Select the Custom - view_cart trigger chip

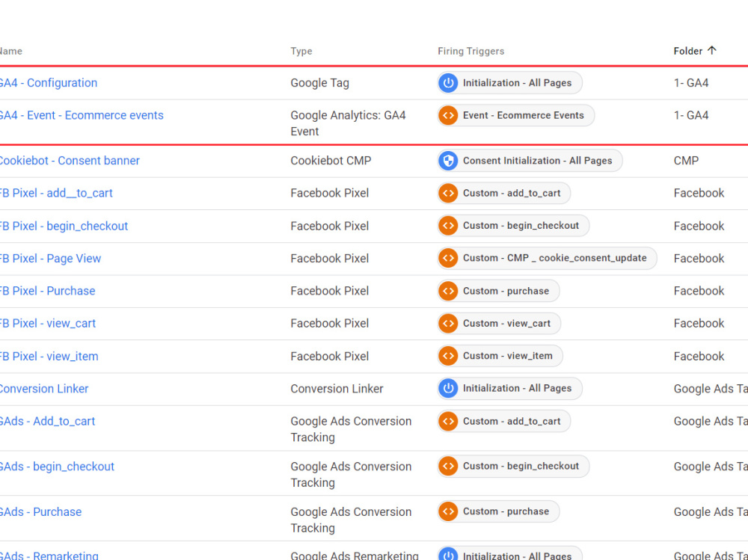tap(498, 324)
